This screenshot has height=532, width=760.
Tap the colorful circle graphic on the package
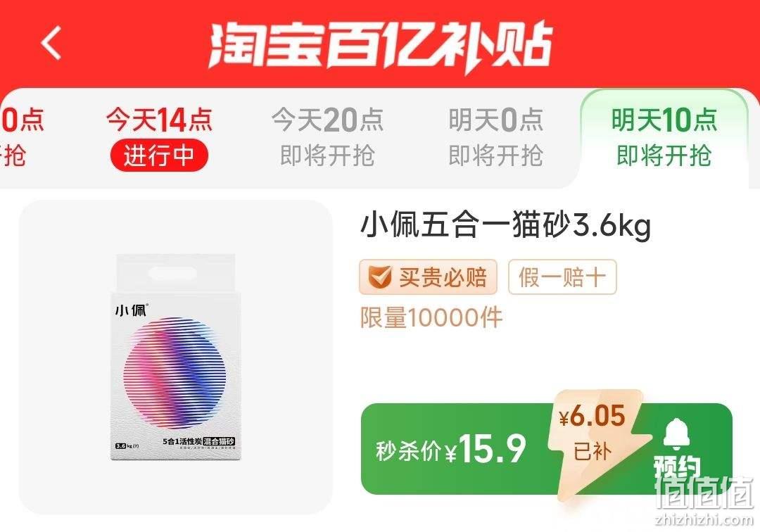(x=175, y=373)
